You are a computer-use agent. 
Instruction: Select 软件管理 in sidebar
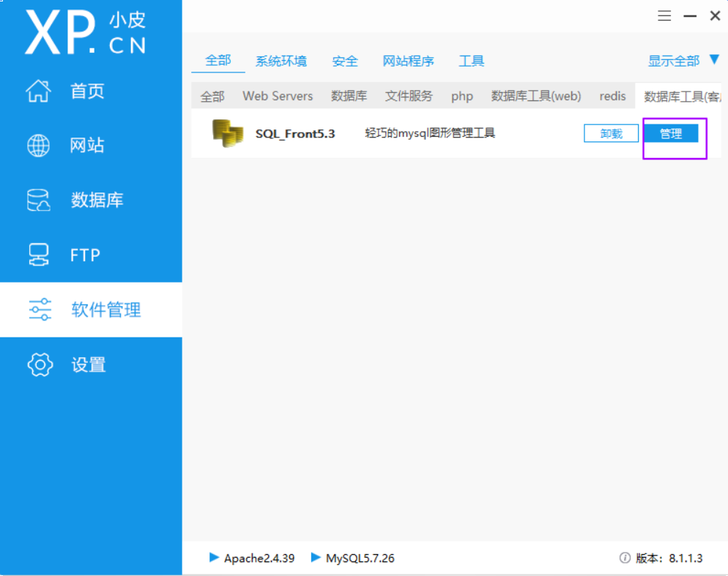coord(106,310)
